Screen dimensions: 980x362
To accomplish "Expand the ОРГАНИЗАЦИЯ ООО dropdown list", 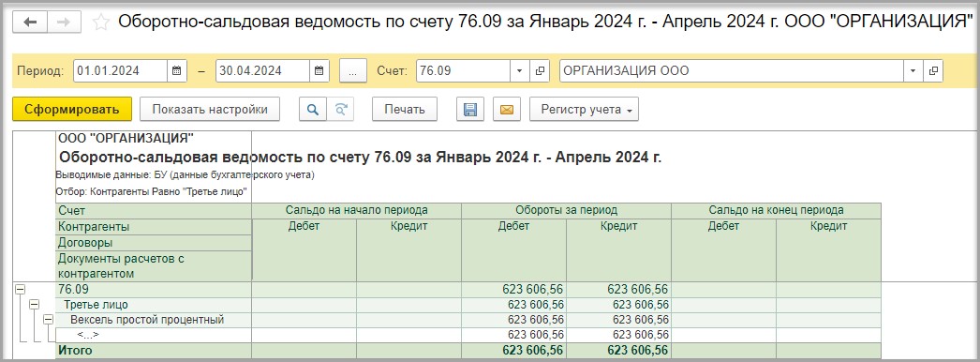I will coord(913,70).
